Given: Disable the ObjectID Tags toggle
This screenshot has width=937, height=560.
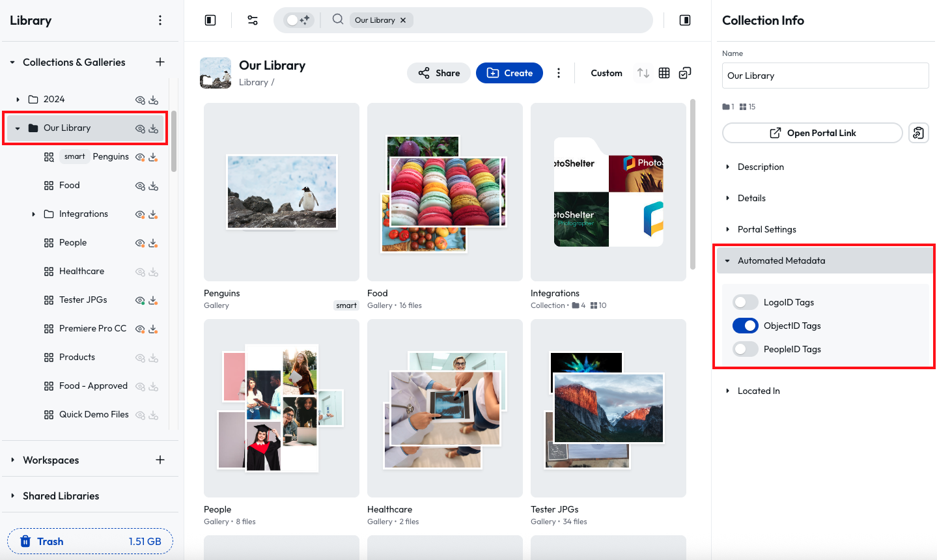Looking at the screenshot, I should tap(745, 326).
